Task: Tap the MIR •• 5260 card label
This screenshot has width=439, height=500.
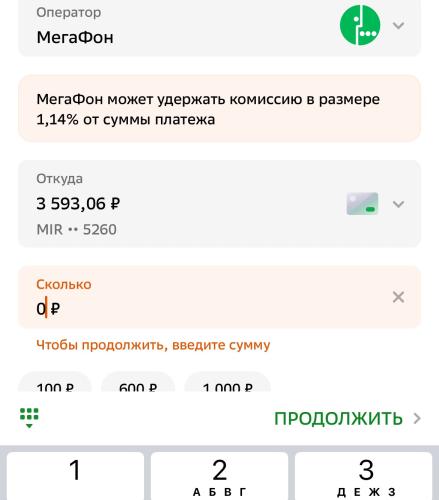Action: (76, 229)
